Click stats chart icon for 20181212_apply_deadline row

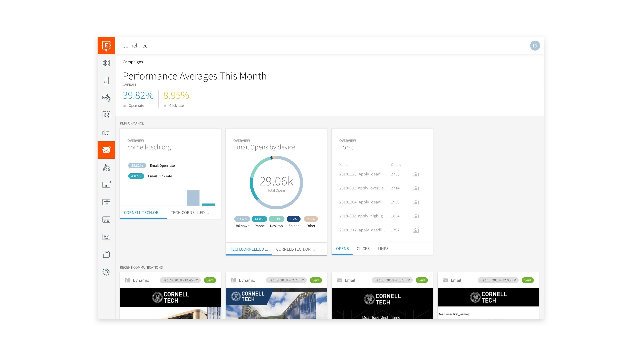tap(416, 230)
